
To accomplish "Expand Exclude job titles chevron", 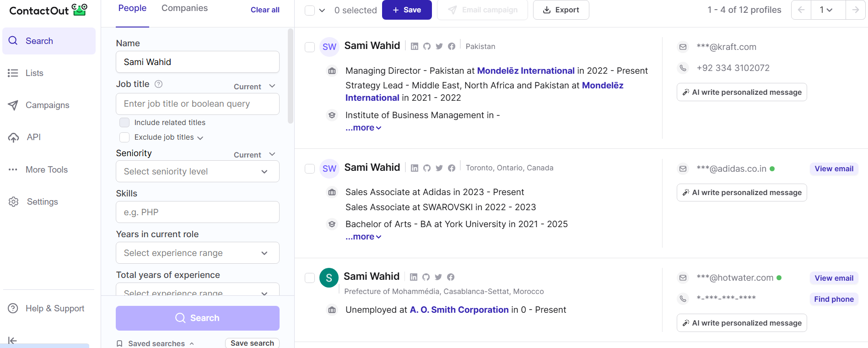I will pos(200,137).
